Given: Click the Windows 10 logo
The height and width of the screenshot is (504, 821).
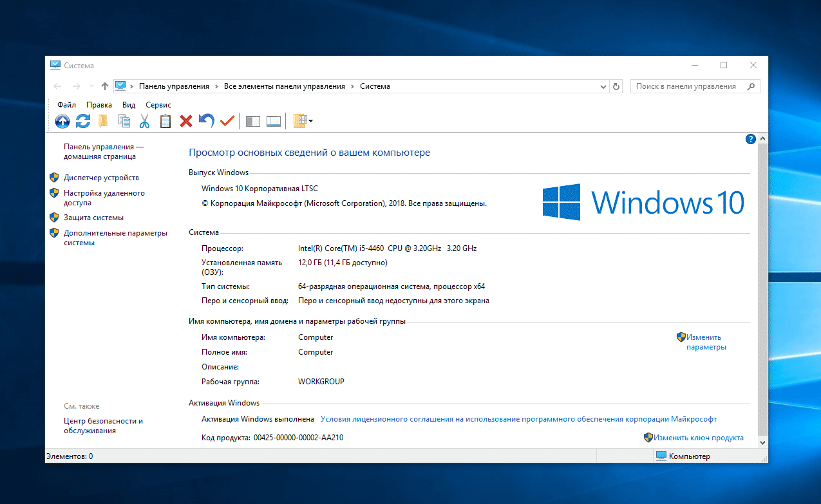Looking at the screenshot, I should pos(643,202).
